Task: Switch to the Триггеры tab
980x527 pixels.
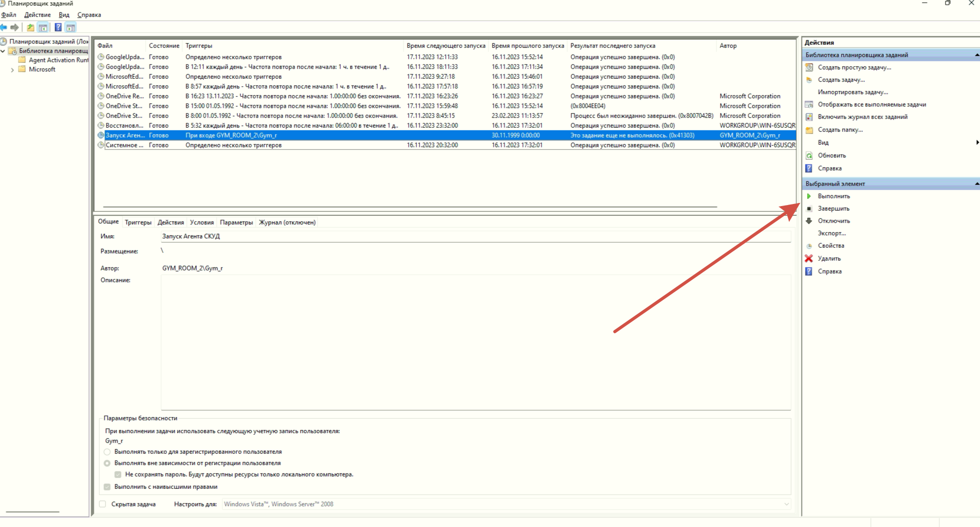Action: (x=138, y=223)
